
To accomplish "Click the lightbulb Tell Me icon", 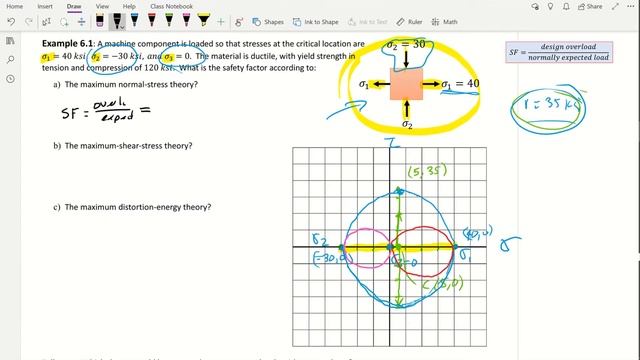I will 551,7.
